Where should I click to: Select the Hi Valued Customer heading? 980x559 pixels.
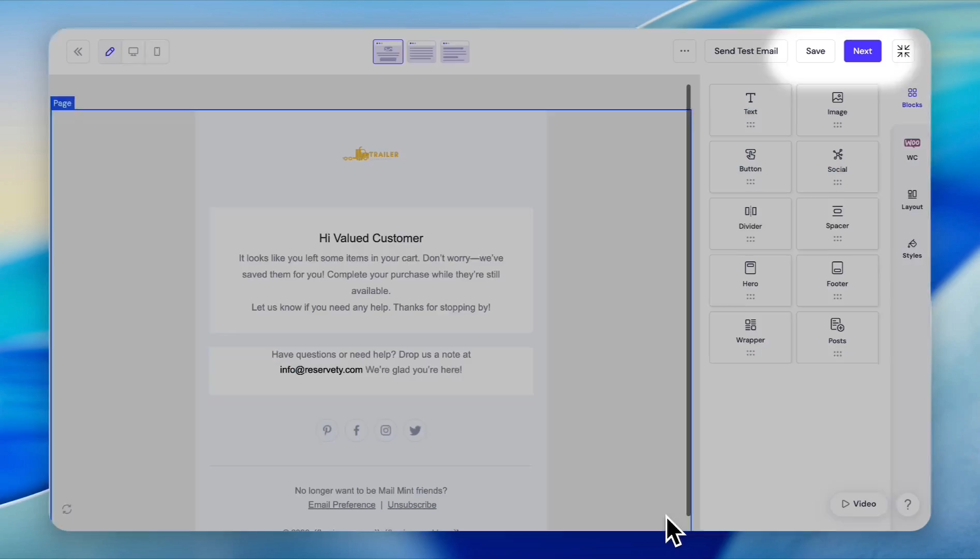tap(371, 238)
